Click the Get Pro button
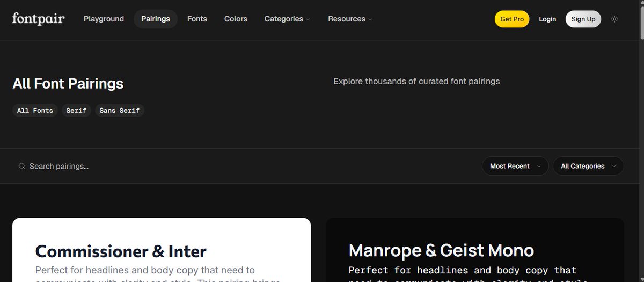The width and height of the screenshot is (644, 282). pos(512,19)
